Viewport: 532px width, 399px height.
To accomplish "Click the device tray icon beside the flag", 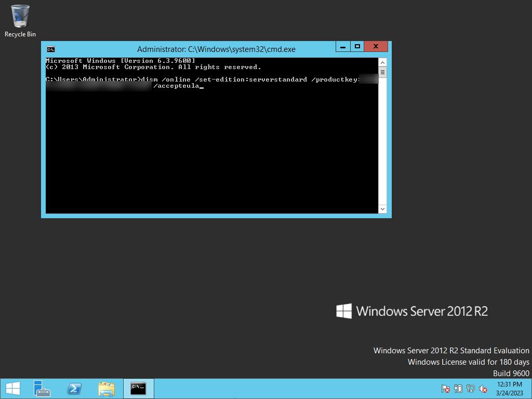I will point(458,389).
